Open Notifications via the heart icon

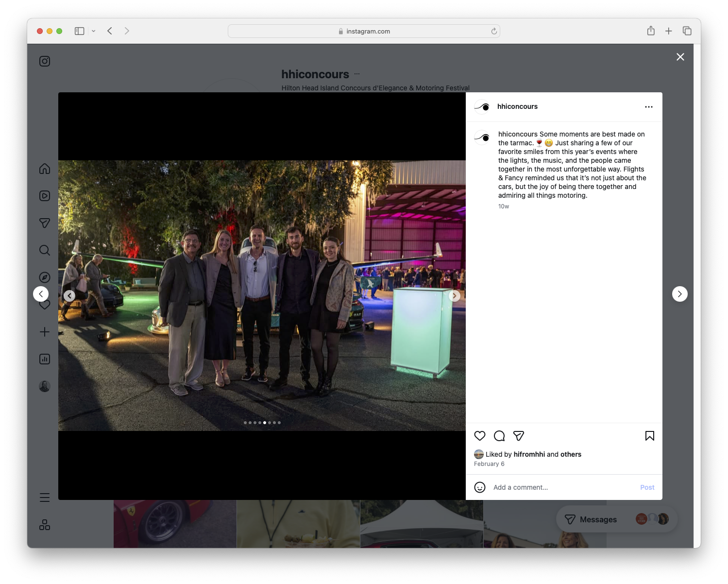[x=44, y=305]
